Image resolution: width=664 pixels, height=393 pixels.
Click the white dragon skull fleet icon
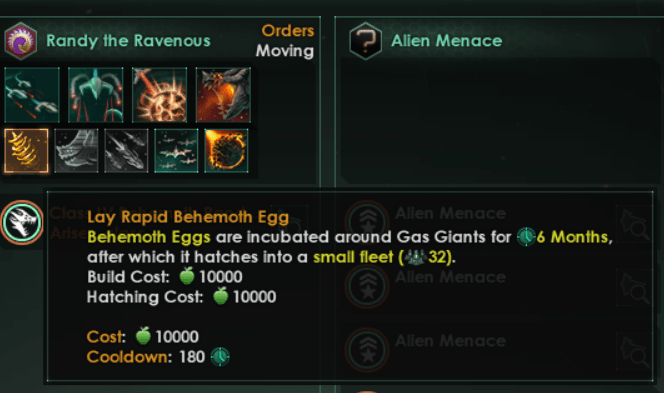[x=22, y=222]
